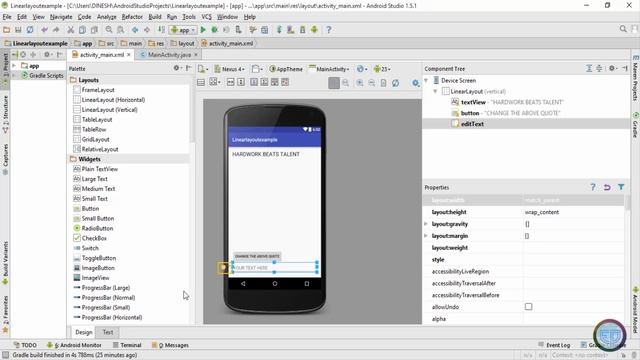Toggle expert properties filter icon
Image resolution: width=640 pixels, height=360 pixels.
click(x=621, y=187)
